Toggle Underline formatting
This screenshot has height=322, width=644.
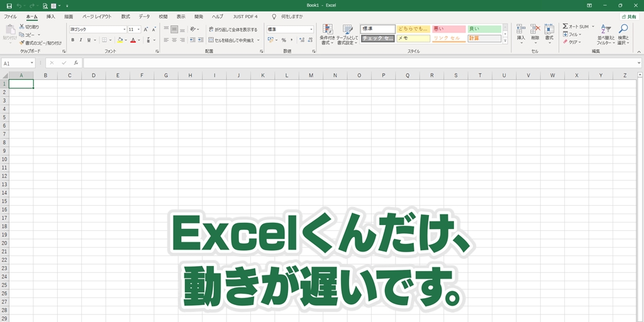point(89,40)
